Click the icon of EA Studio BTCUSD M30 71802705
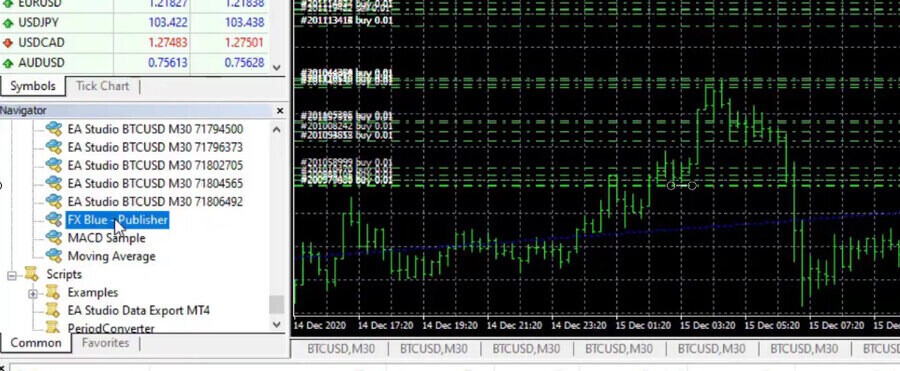Screen dimensions: 900x371 coord(53,165)
